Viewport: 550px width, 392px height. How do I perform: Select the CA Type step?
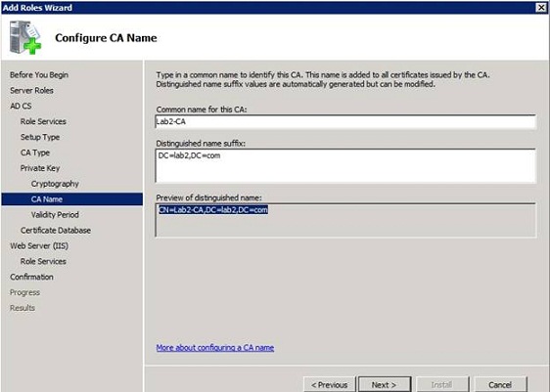click(35, 152)
